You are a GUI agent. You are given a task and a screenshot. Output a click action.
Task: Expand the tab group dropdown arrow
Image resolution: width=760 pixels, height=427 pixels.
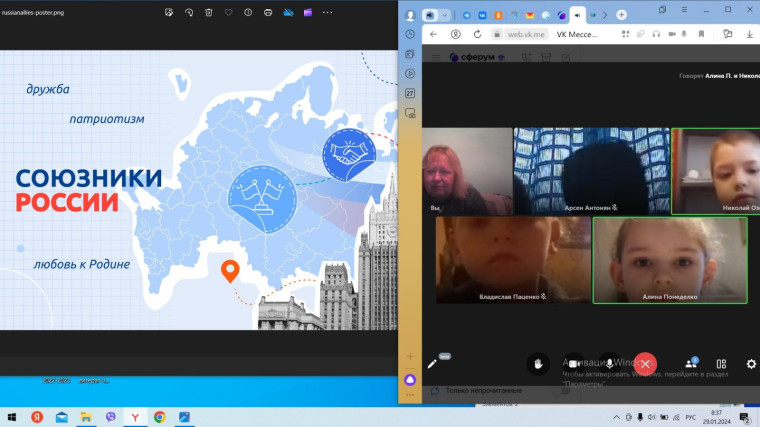pyautogui.click(x=444, y=16)
